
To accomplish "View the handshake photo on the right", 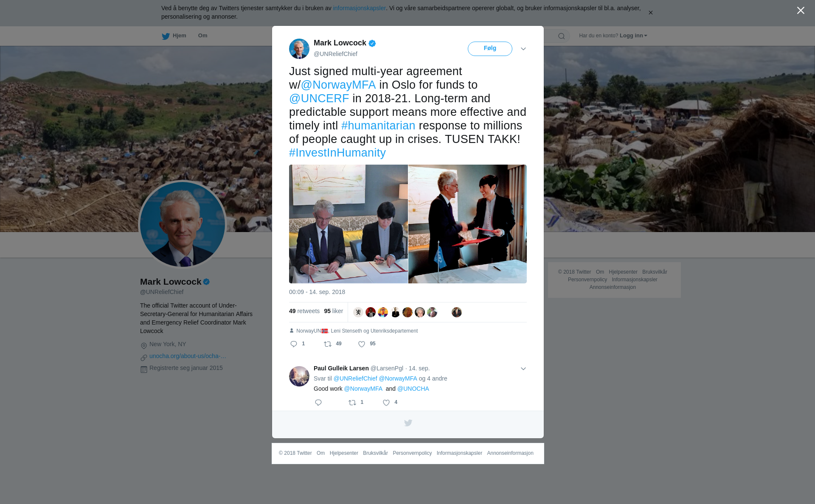I will coord(467,224).
